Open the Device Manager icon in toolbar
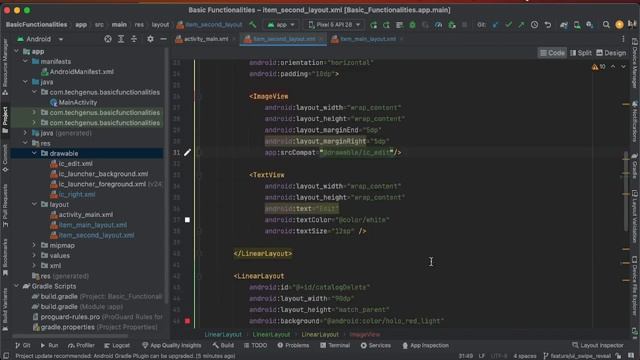 [x=577, y=25]
